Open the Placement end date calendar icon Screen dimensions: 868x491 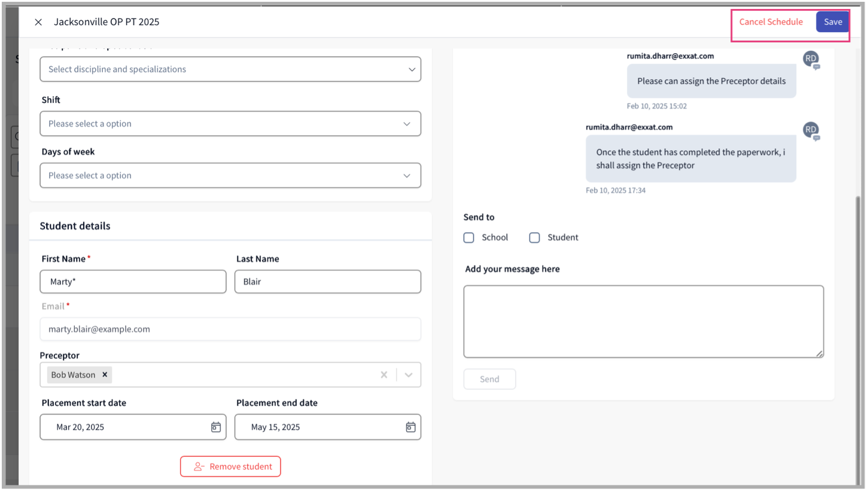(410, 427)
